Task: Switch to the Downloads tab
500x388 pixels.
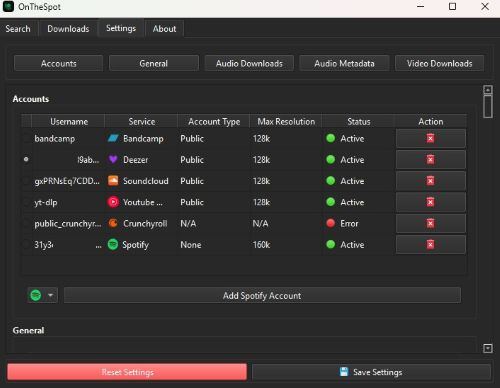Action: tap(68, 29)
